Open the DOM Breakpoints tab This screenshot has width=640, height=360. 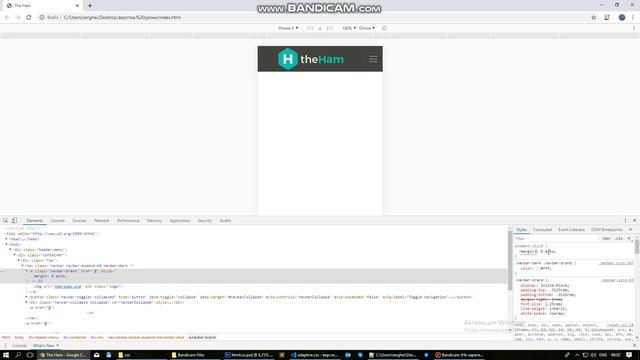607,229
